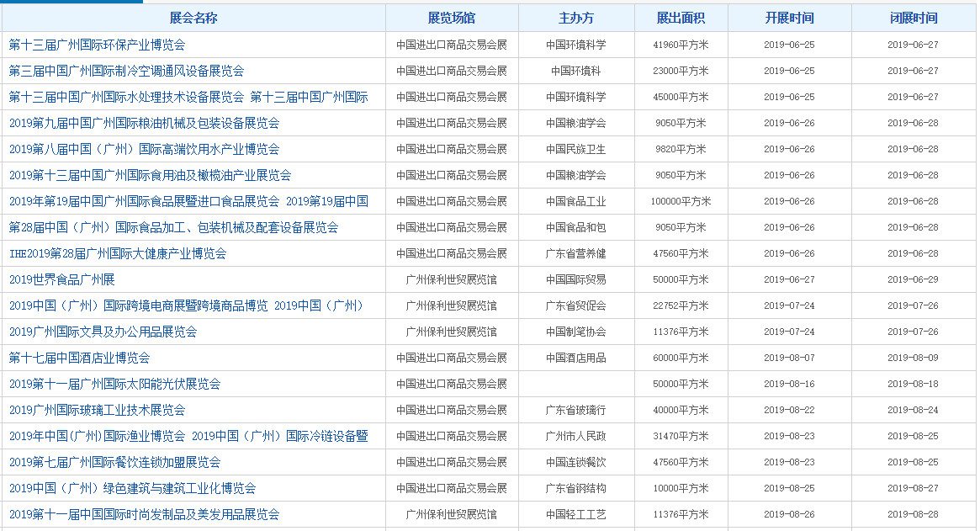Open 2019第十三届中国广州国际食用油及橄榄油产业展览会 link
The width and height of the screenshot is (980, 531).
pos(150,176)
